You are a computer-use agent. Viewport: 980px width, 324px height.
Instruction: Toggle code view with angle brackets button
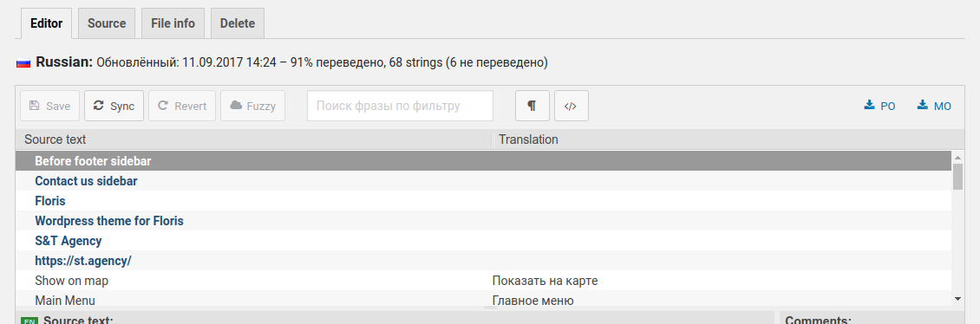(572, 107)
